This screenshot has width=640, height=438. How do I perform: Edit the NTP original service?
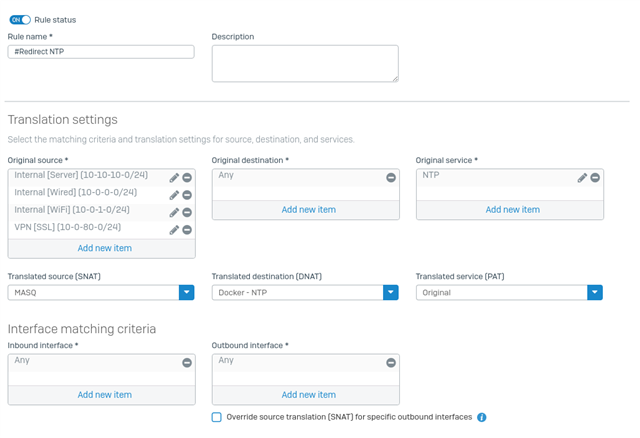[582, 178]
